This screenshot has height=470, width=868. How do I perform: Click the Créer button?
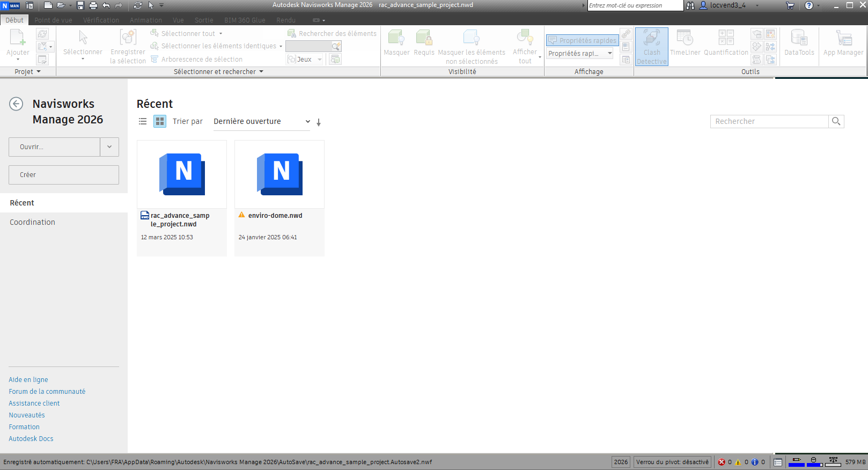click(x=64, y=175)
